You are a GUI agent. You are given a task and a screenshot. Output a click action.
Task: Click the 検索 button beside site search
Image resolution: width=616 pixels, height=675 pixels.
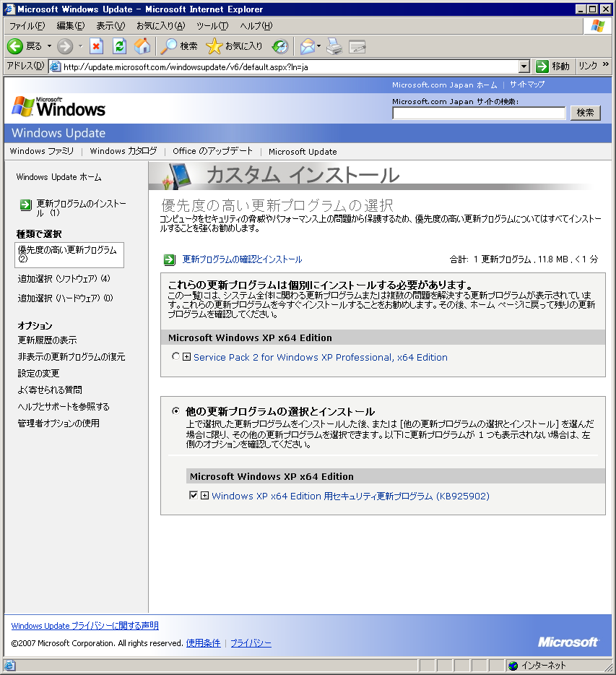585,113
